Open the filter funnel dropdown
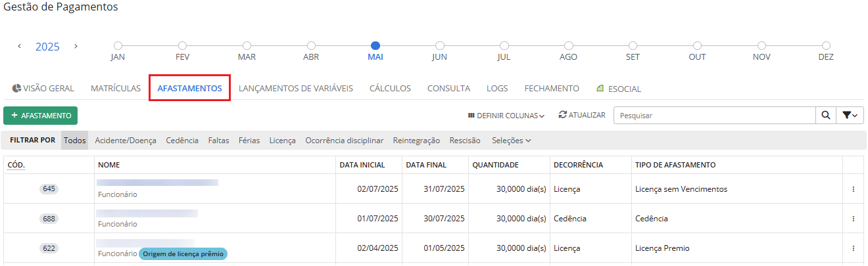Screen dimensions: 868x266 click(x=850, y=116)
